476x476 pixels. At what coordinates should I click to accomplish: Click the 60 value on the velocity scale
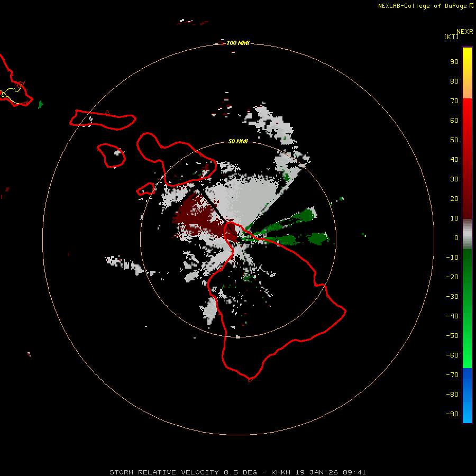pyautogui.click(x=454, y=120)
